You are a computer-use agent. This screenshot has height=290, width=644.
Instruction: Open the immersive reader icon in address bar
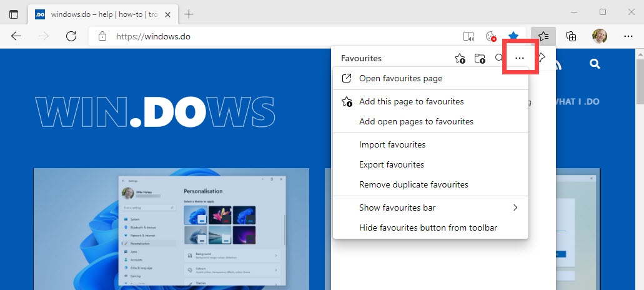click(x=468, y=36)
